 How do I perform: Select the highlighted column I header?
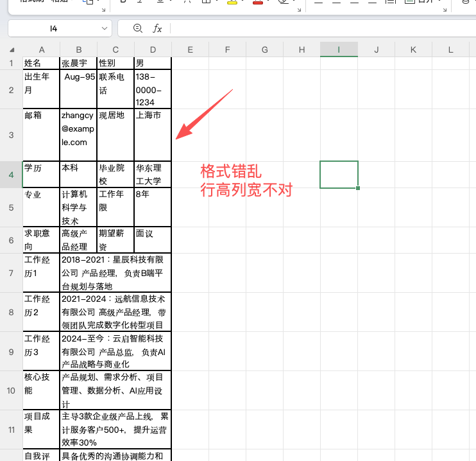[x=339, y=49]
